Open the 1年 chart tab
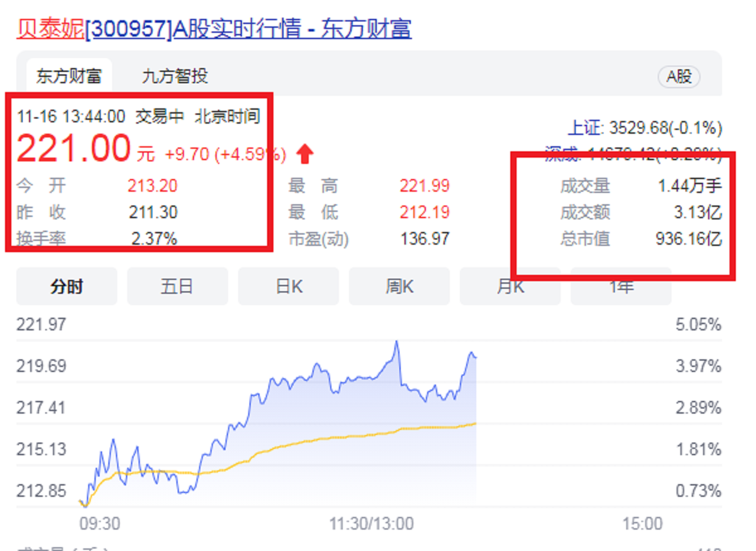Image resolution: width=756 pixels, height=551 pixels. (x=621, y=287)
